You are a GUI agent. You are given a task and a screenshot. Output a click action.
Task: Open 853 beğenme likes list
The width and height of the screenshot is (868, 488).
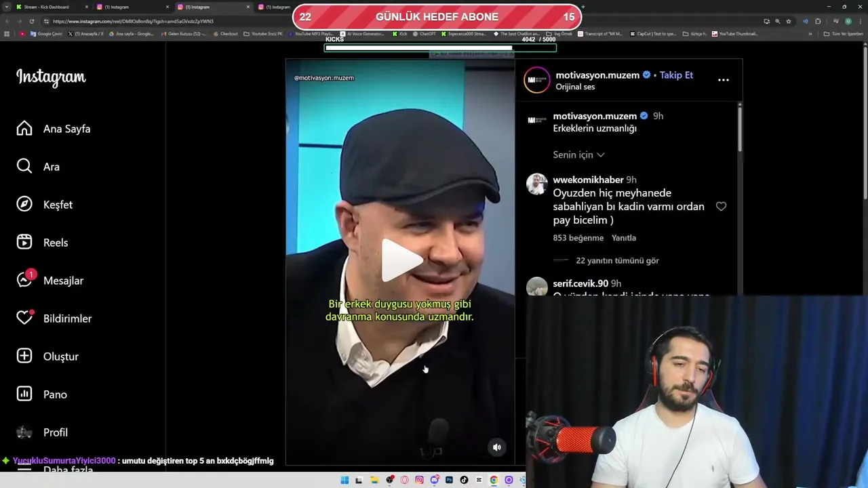(578, 238)
